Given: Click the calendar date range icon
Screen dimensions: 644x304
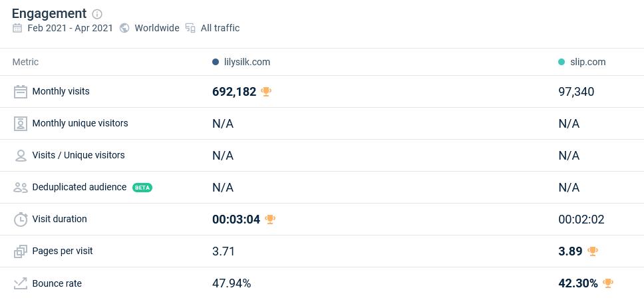Looking at the screenshot, I should tap(17, 28).
